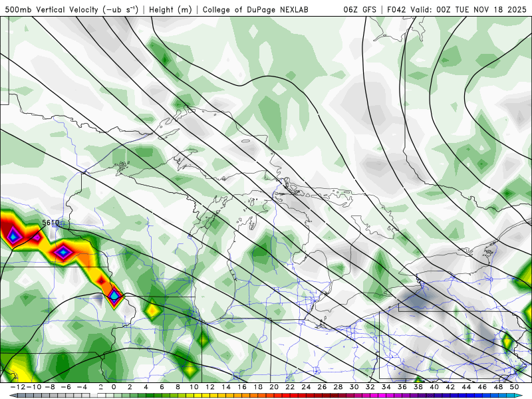Click the '38' color scale label
The image size is (532, 399).
pos(418,387)
